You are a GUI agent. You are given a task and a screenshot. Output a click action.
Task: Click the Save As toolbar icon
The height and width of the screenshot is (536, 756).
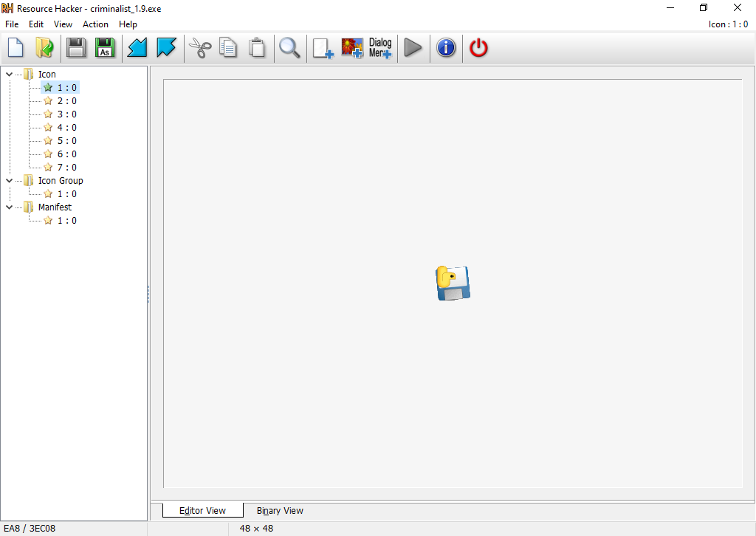coord(105,49)
